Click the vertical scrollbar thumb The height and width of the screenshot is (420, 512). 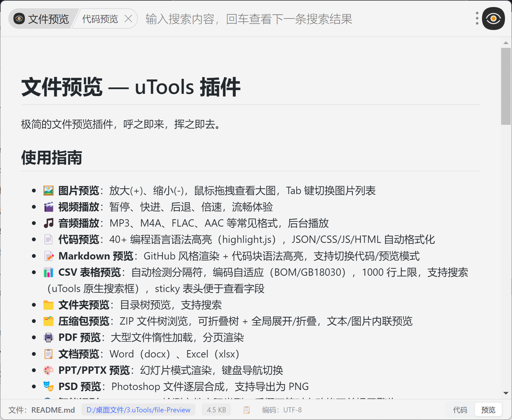tap(506, 86)
